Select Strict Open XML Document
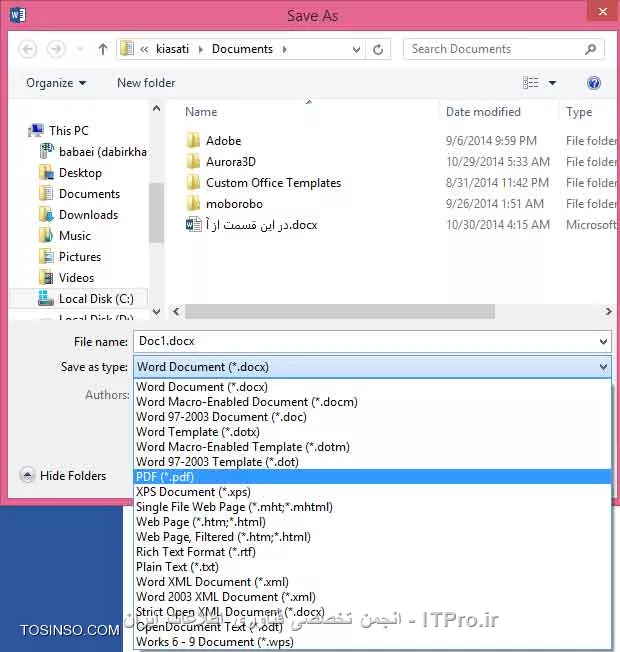This screenshot has height=652, width=620. tap(373, 612)
